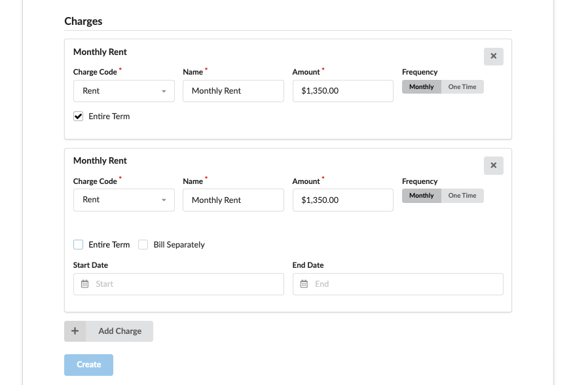588x385 pixels.
Task: Enable the Bill Separately checkbox
Action: point(143,244)
